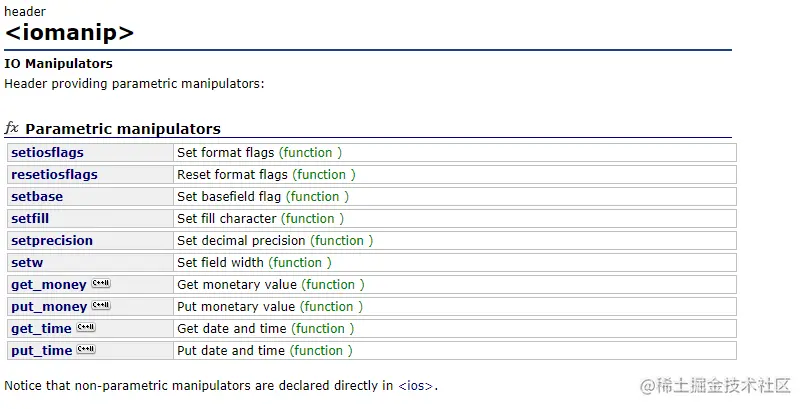This screenshot has height=409, width=805.
Task: Click the fx icon beside Parametric manipulators
Action: pos(12,129)
